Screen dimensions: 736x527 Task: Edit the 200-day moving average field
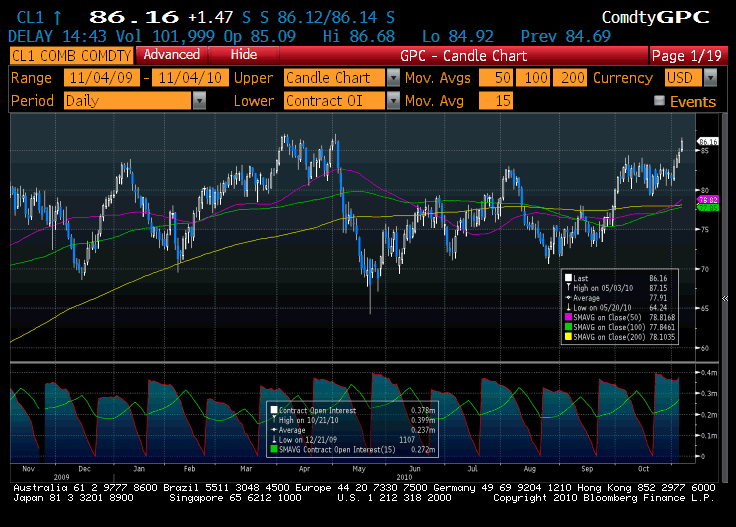coord(572,78)
